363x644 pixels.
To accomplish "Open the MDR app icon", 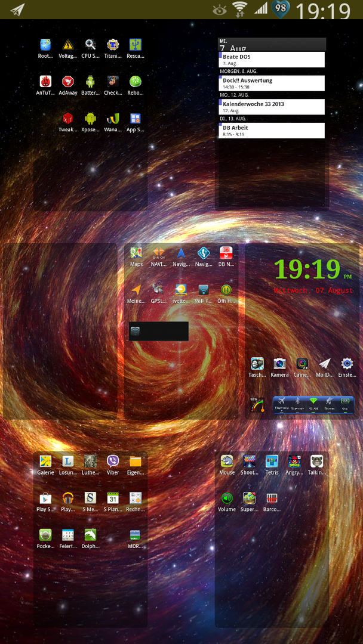I will click(x=136, y=535).
